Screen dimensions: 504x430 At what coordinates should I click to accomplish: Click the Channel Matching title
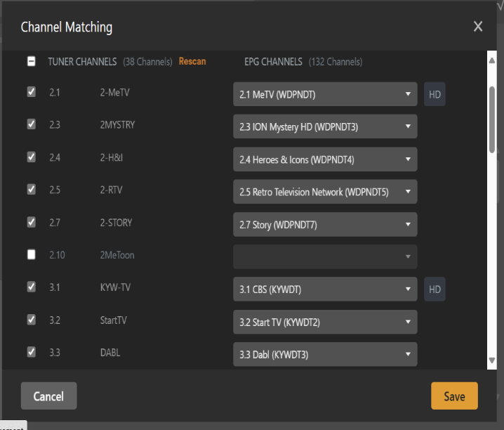pyautogui.click(x=67, y=27)
